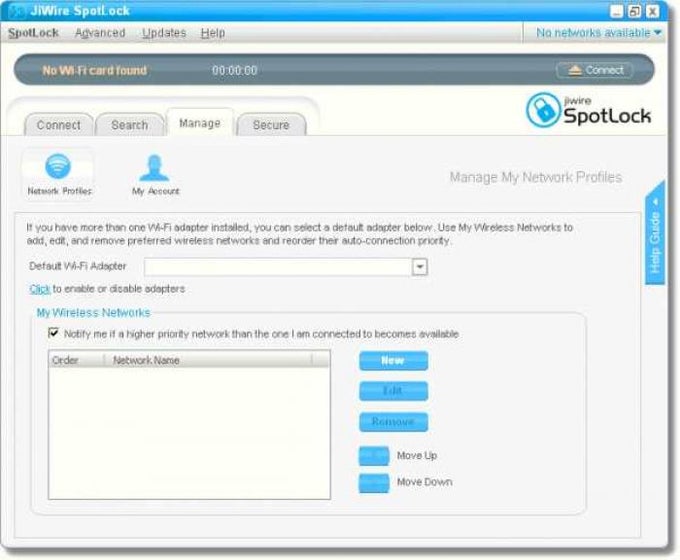Screen dimensions: 680x560
Task: Select the Manage tab
Action: [200, 123]
